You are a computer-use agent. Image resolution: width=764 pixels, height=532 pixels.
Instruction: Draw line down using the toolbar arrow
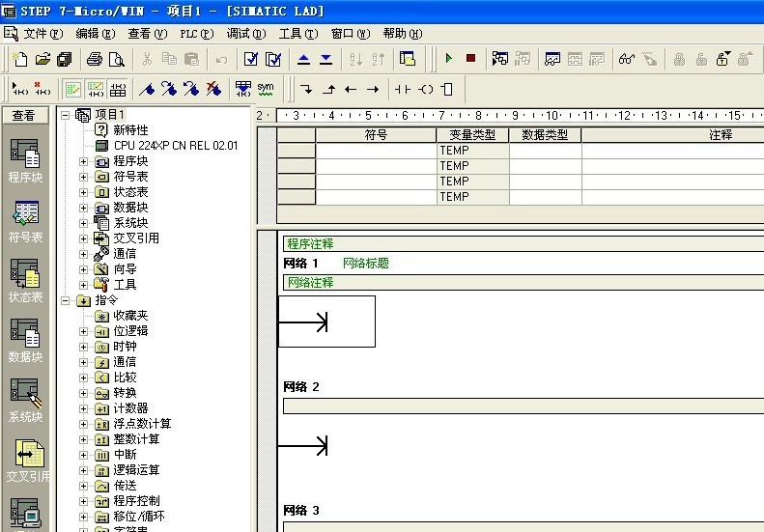click(x=306, y=89)
